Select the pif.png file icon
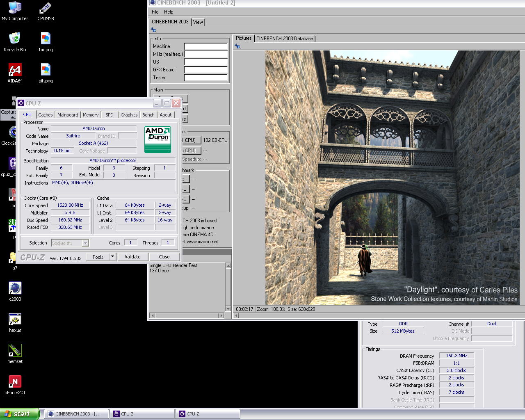Screen dimensions: 525x420 [x=46, y=73]
